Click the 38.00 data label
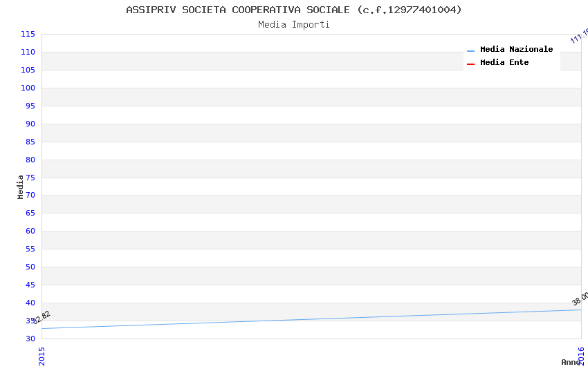This screenshot has width=588, height=380. (x=580, y=298)
